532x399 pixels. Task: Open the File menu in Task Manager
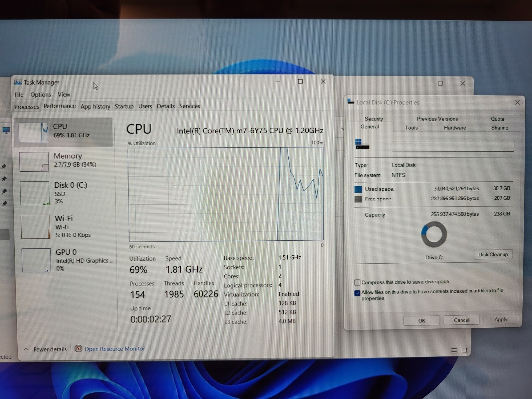[x=19, y=95]
